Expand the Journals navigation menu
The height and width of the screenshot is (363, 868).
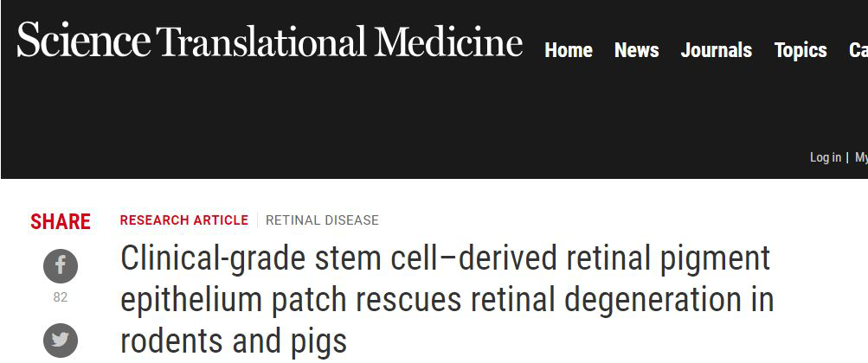tap(717, 51)
